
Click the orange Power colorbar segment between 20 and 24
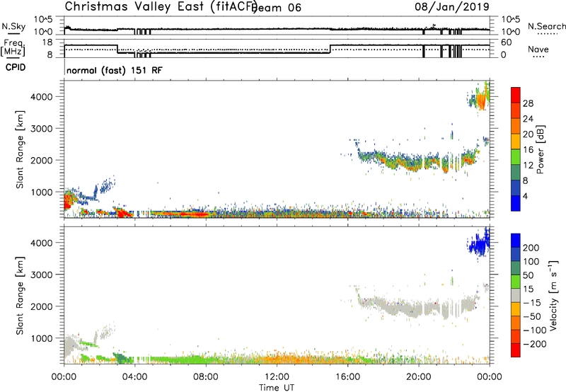pyautogui.click(x=516, y=126)
